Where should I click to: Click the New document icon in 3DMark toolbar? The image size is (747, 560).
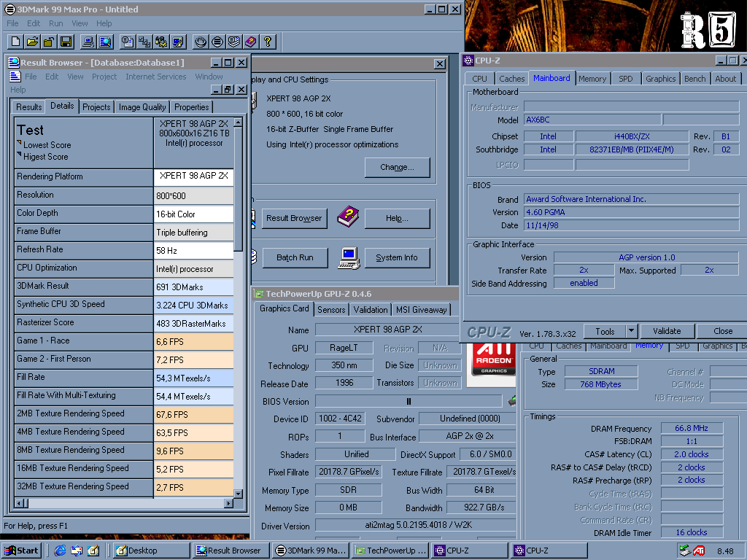(15, 42)
